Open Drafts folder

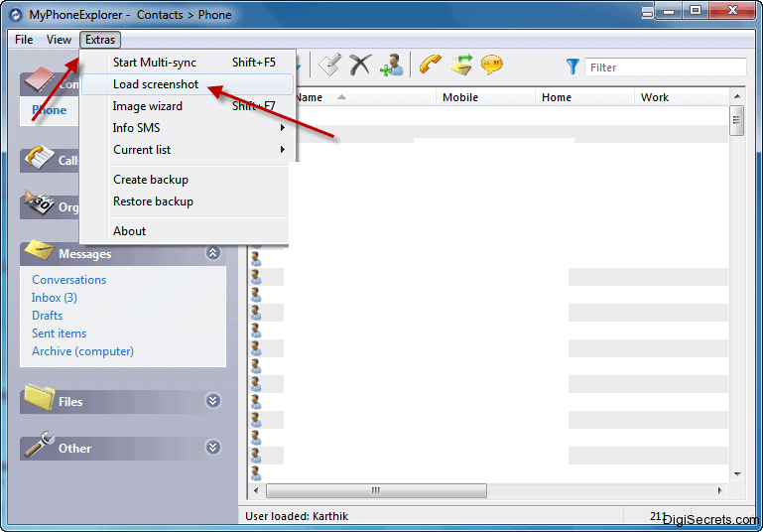click(48, 316)
